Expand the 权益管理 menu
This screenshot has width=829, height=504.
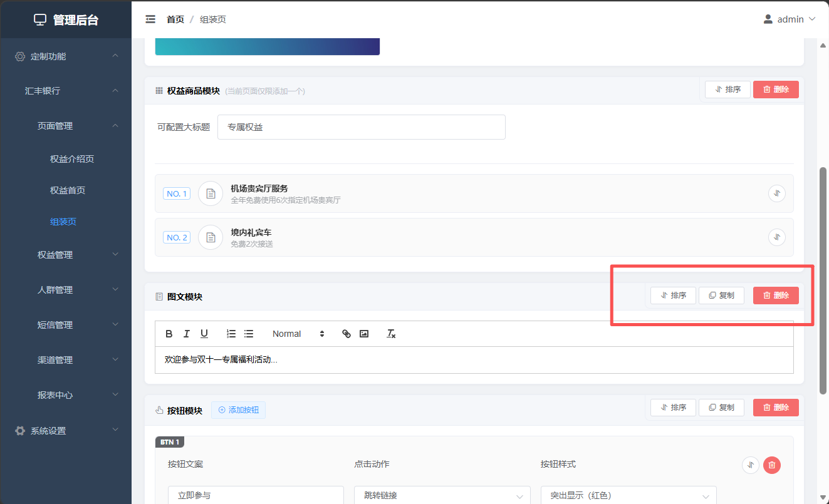(x=66, y=255)
